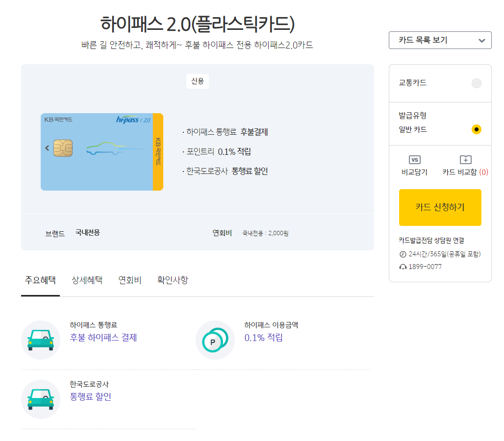504x441 pixels.
Task: Click the 후불 하이패스 결제 benefit text
Action: tap(103, 338)
